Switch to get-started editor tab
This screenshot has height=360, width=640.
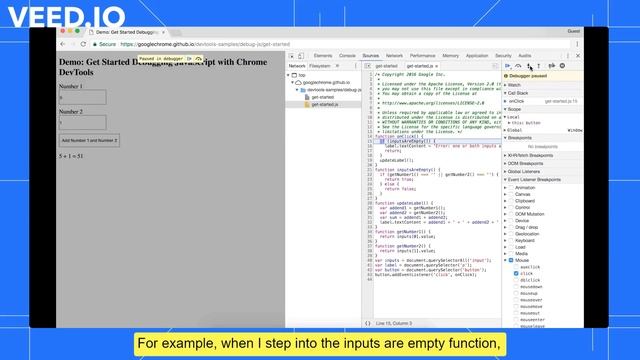386,66
